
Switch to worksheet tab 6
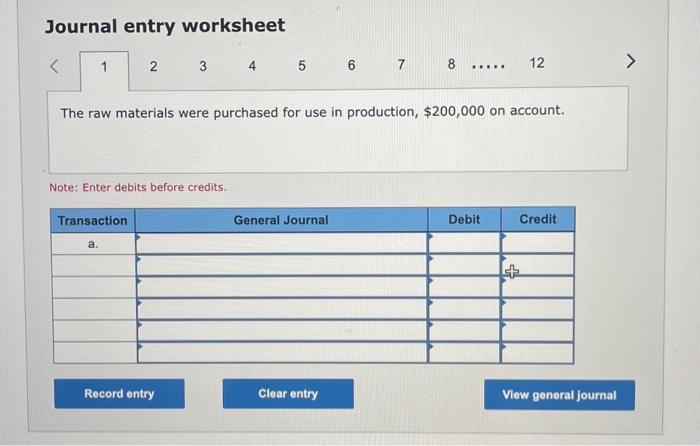(351, 65)
